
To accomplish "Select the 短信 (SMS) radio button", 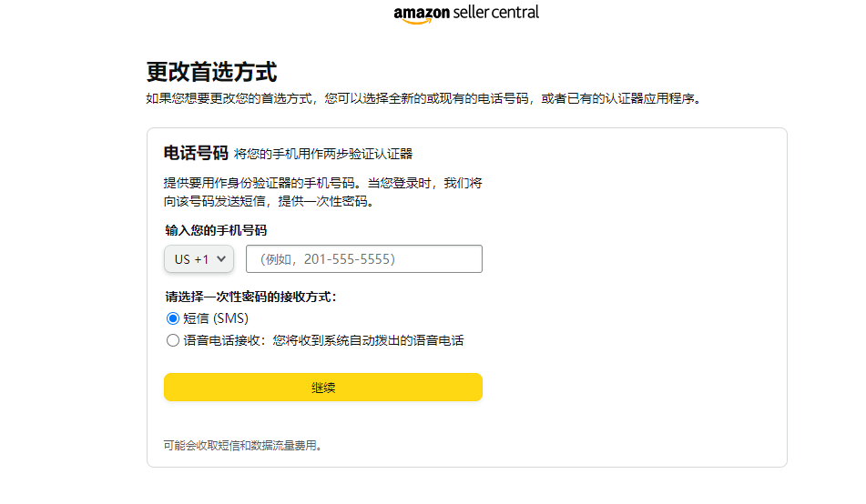I will point(173,318).
